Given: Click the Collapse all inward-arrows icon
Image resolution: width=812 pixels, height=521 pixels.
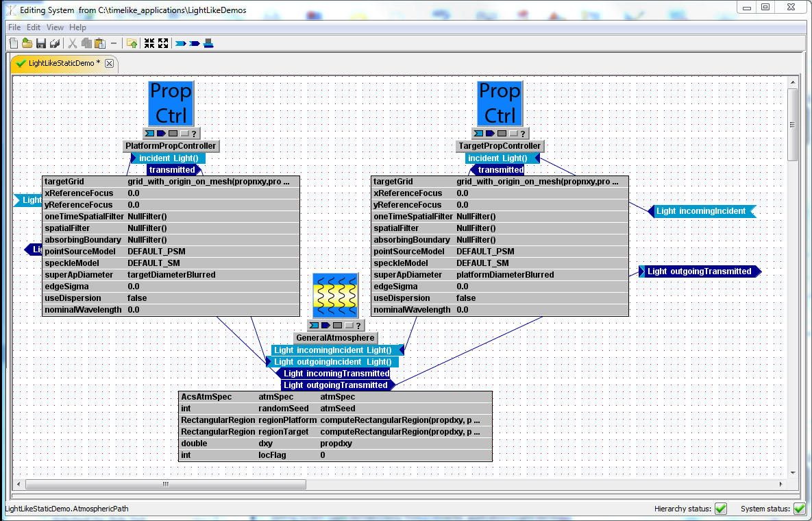Looking at the screenshot, I should pos(149,43).
